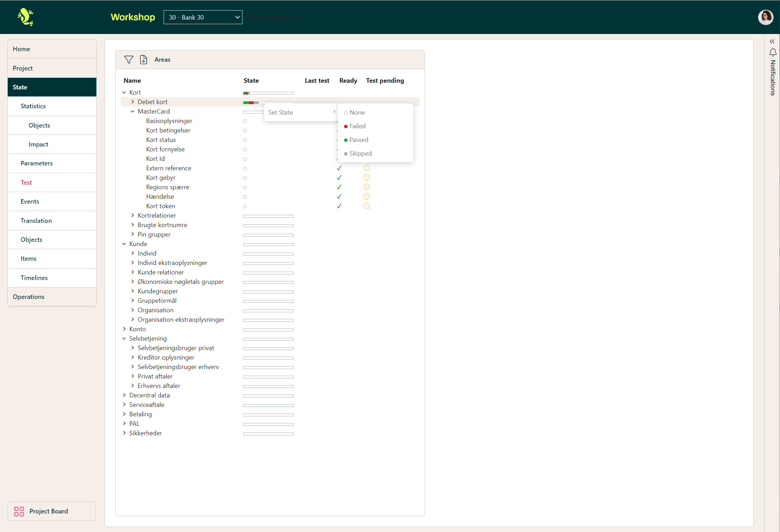Click the export document icon beside the filter
This screenshot has width=780, height=532.
pos(144,60)
